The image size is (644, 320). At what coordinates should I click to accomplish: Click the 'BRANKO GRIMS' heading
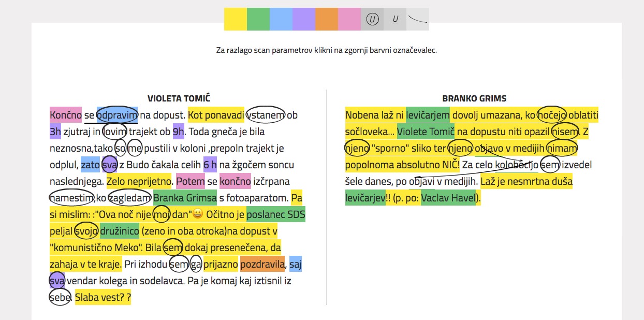[x=474, y=98]
